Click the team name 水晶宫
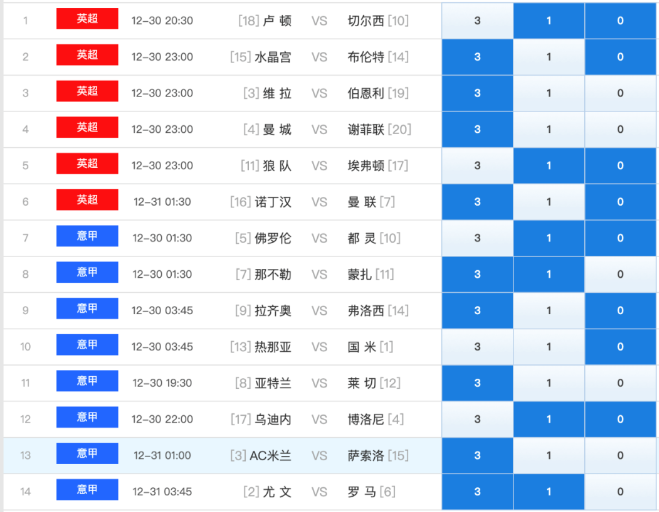The height and width of the screenshot is (512, 659). pyautogui.click(x=272, y=57)
